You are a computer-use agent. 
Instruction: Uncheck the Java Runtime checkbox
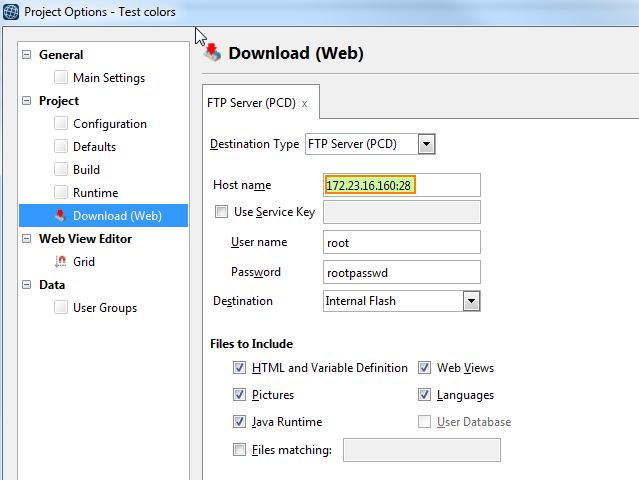point(239,421)
